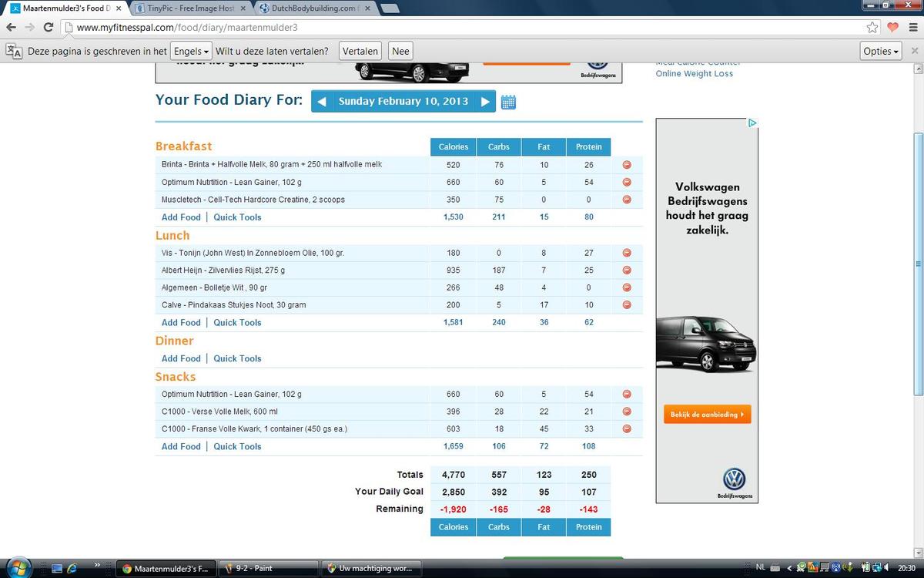Image resolution: width=924 pixels, height=578 pixels.
Task: Open Chrome menu at toolbar right
Action: [912, 27]
